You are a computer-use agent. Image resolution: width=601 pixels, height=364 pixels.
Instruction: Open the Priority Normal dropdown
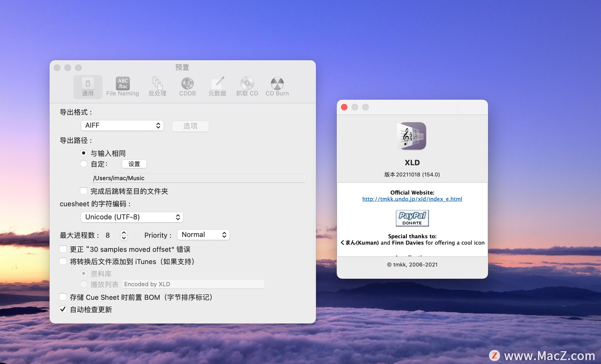coord(203,235)
